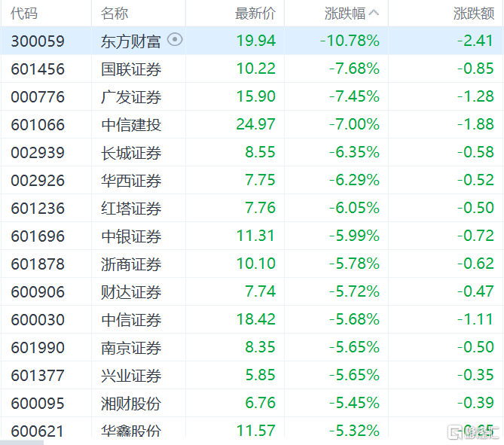Screen dimensions: 504x445
Task: Open 中银证券 stock name
Action: click(x=131, y=236)
